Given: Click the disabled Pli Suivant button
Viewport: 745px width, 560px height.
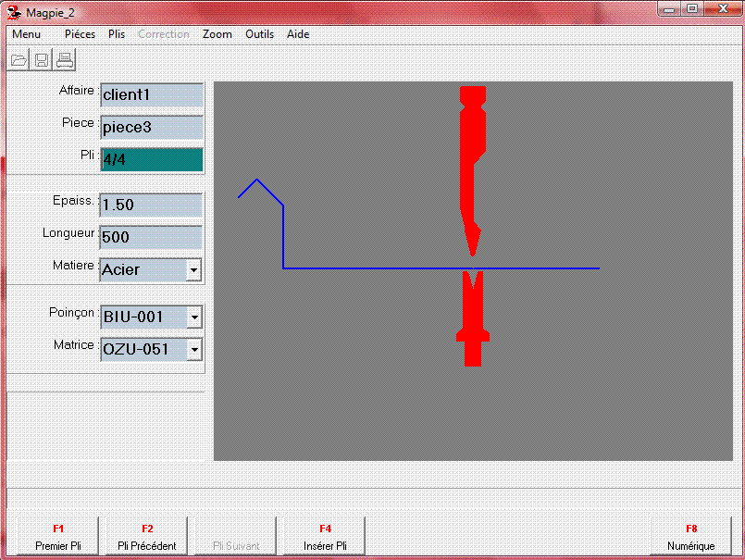Looking at the screenshot, I should tap(236, 536).
